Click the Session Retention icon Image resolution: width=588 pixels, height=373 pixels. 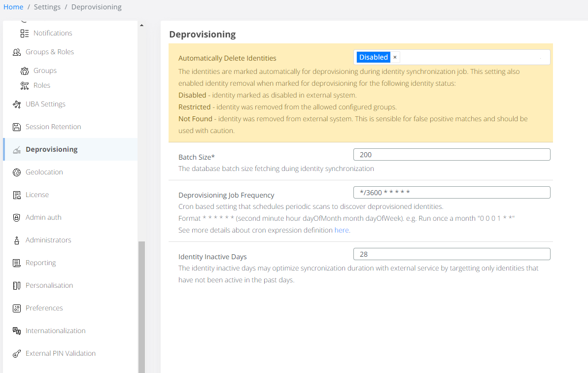tap(17, 127)
